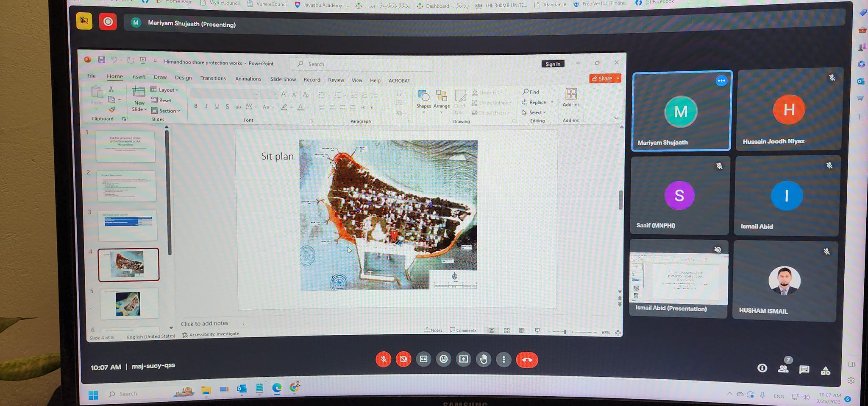Click Find in the Editing group
The width and height of the screenshot is (868, 406).
coord(531,92)
